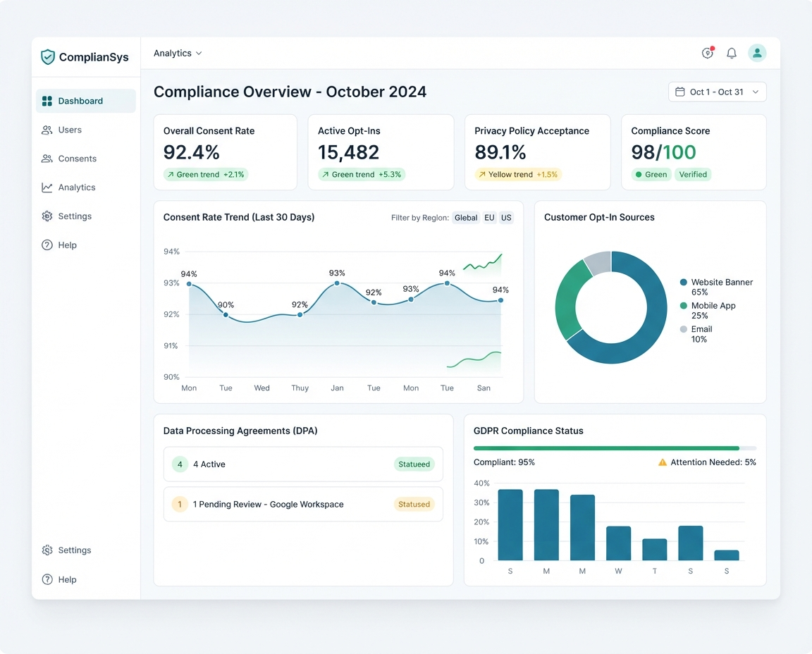Click the upper Help question-mark icon
The height and width of the screenshot is (654, 812).
47,245
